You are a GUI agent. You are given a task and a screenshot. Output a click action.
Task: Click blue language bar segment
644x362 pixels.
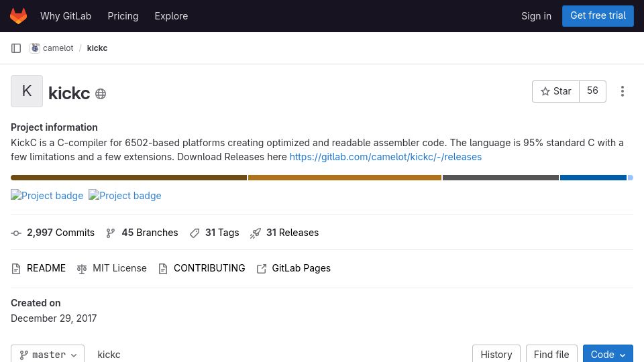coord(593,178)
